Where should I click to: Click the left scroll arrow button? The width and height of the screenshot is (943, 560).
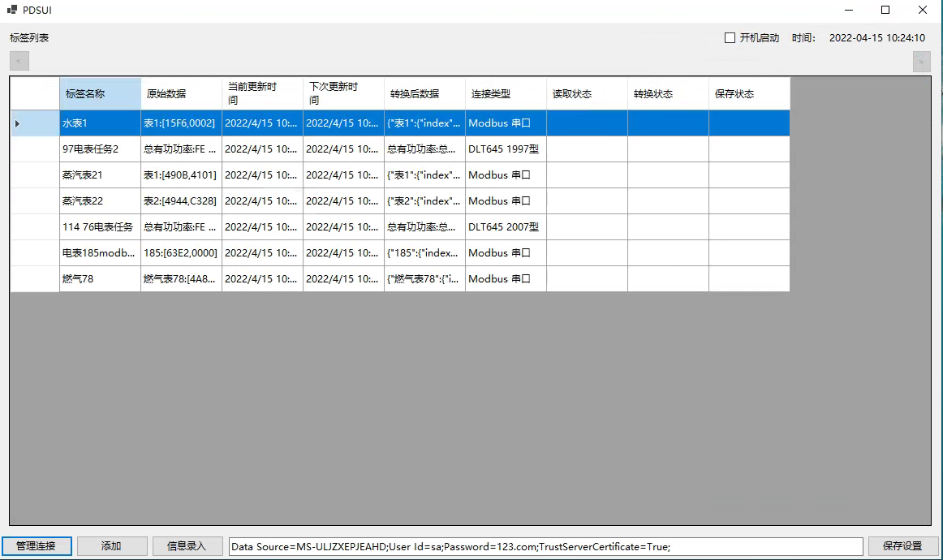[19, 61]
